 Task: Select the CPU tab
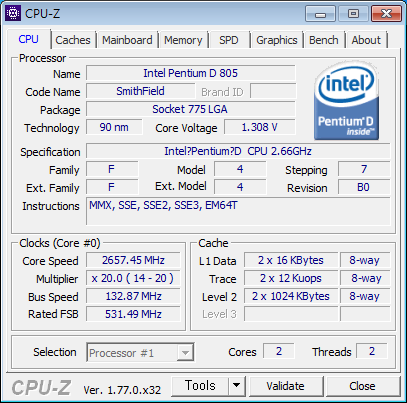coord(29,39)
